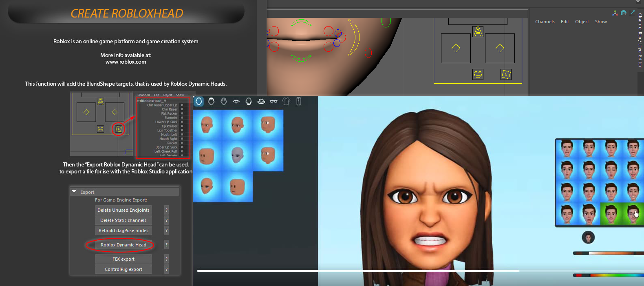Select right diamond control in top-right picker
Screen dimensions: 644x286
(500, 48)
